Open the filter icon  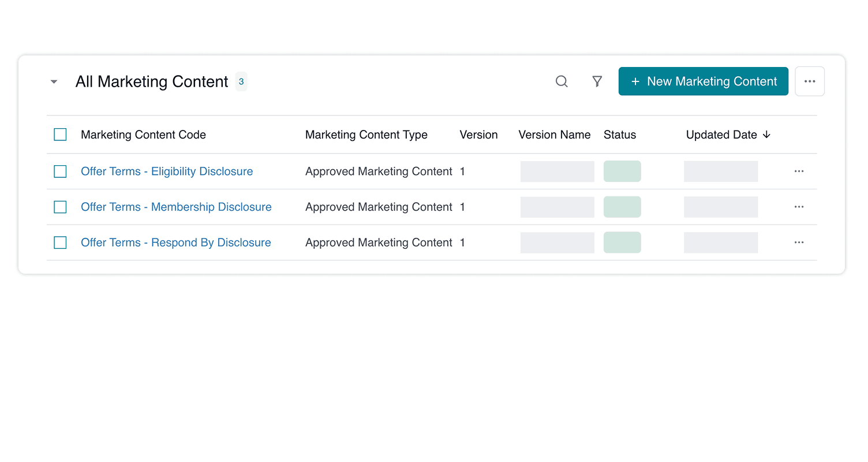click(597, 81)
